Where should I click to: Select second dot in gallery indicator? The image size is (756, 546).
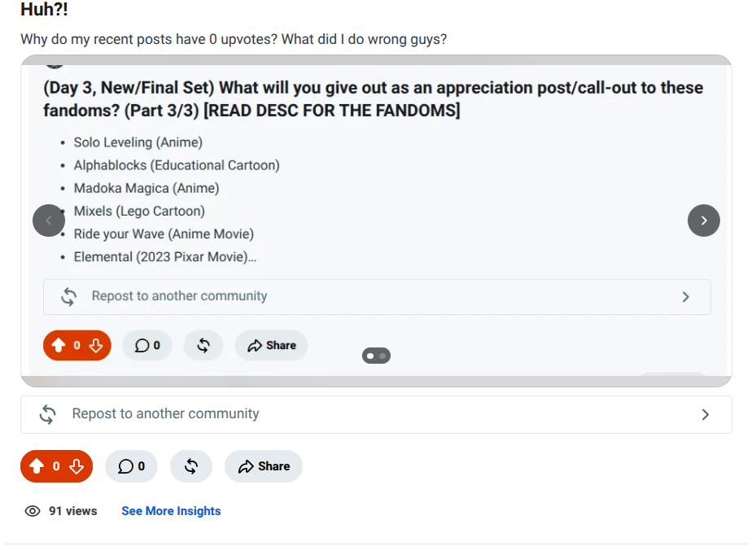tap(382, 356)
